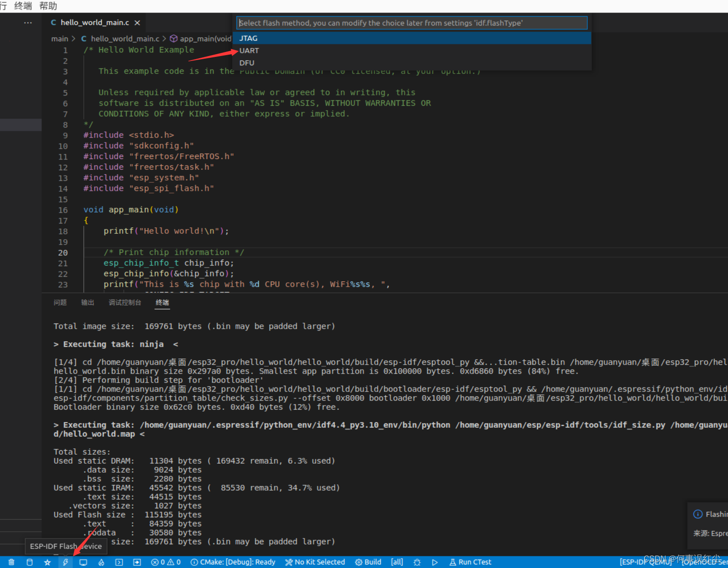Click the execute custom task icon
728x568 pixels.
click(137, 562)
